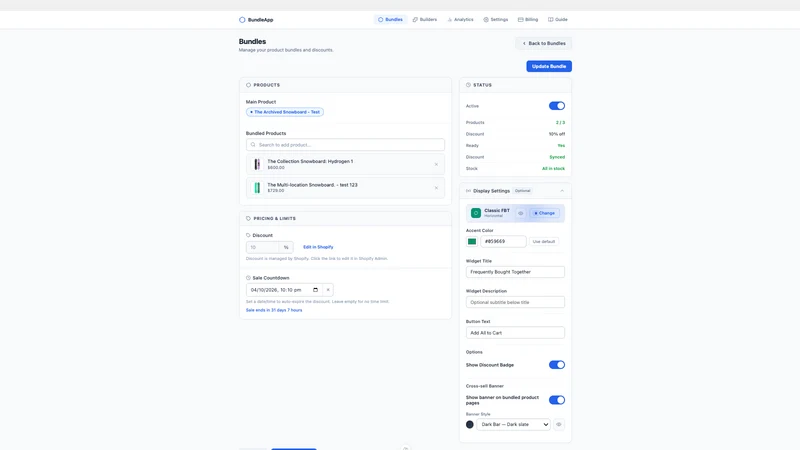Click the percent unit box
The image size is (800, 450).
(286, 247)
